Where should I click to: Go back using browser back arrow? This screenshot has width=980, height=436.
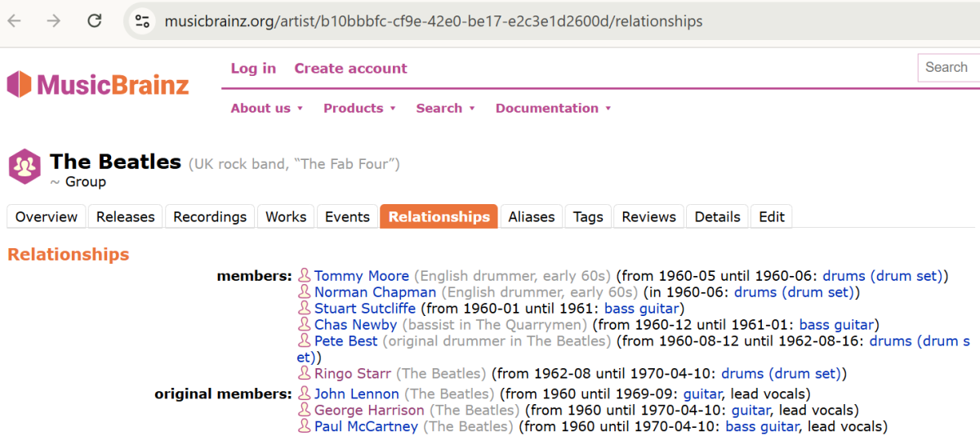point(15,20)
